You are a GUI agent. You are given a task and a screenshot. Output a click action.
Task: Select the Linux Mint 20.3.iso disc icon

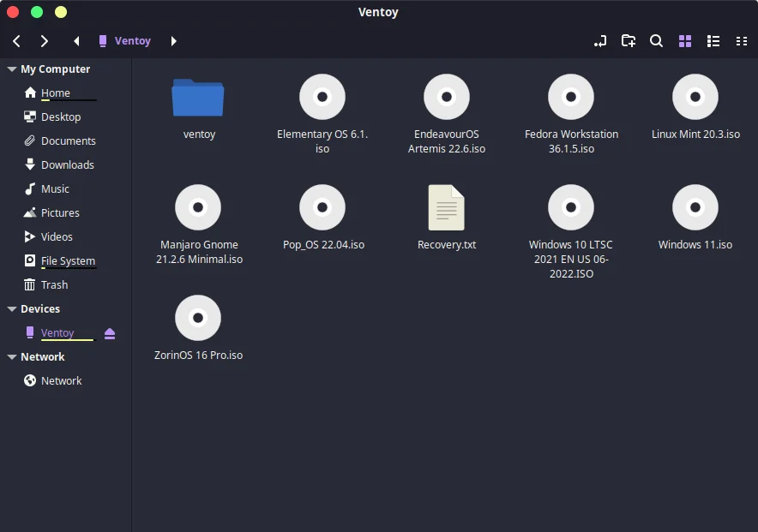[x=695, y=97]
